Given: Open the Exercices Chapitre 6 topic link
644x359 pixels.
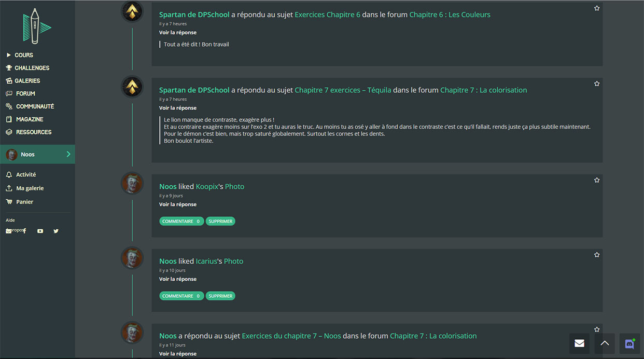Looking at the screenshot, I should [x=327, y=15].
